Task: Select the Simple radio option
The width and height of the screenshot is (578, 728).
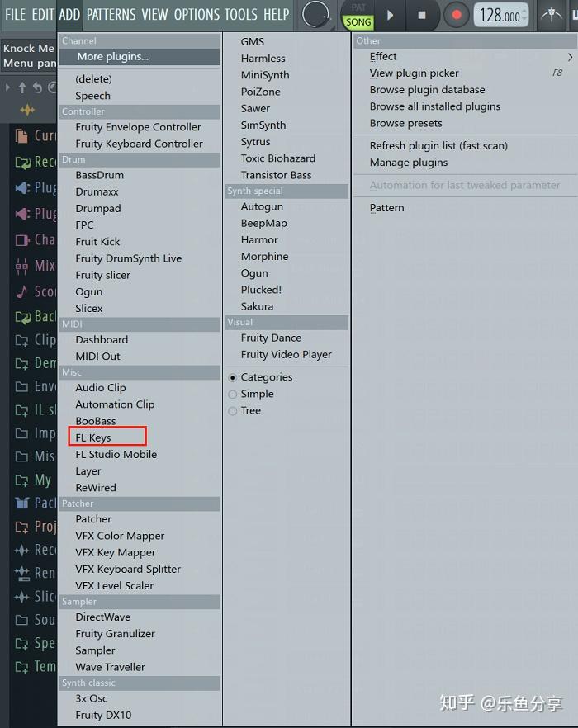Action: tap(233, 394)
